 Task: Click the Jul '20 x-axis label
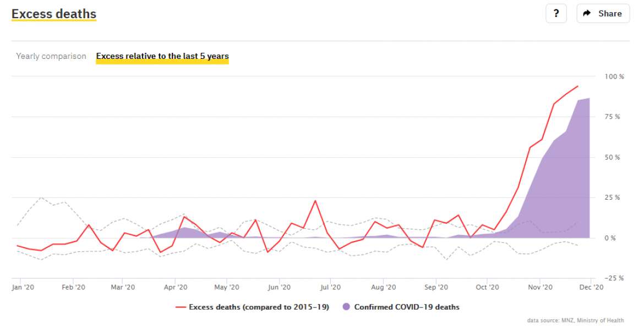[330, 287]
